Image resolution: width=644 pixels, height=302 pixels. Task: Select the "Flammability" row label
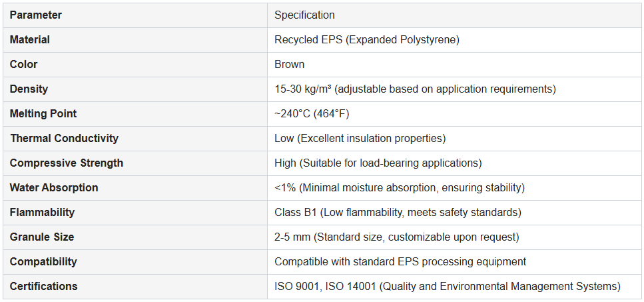[x=42, y=212]
